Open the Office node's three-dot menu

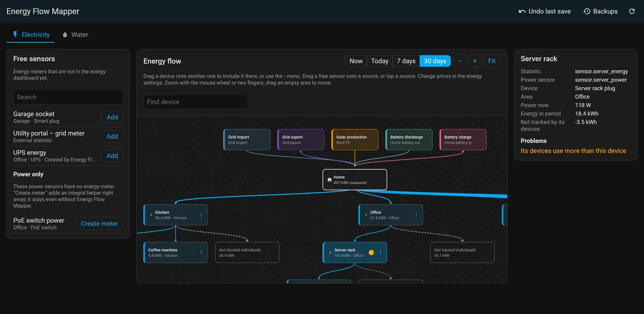416,215
